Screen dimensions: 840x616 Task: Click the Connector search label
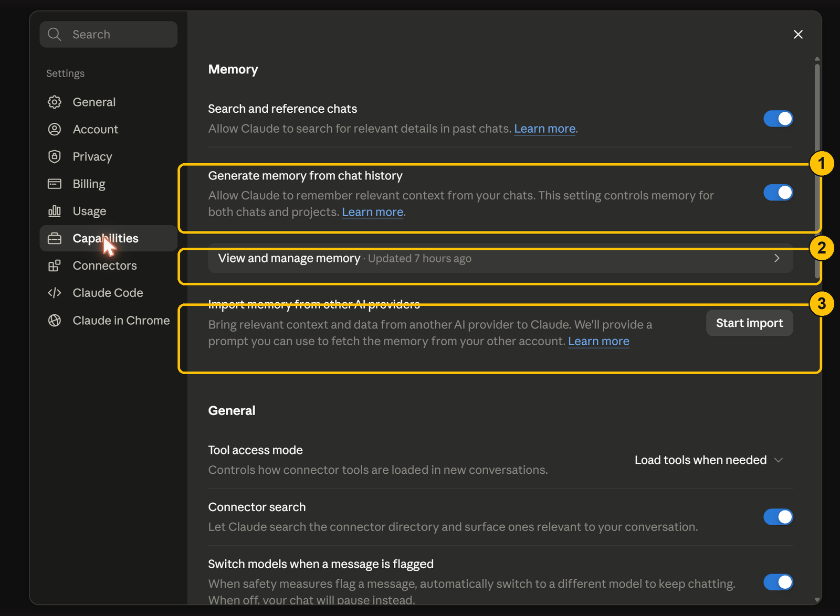[257, 507]
